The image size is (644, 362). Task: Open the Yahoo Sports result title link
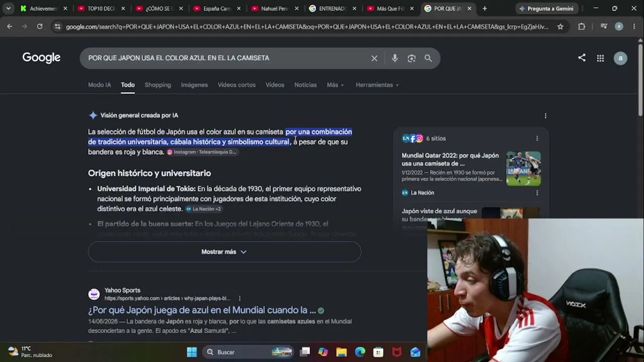[202, 310]
